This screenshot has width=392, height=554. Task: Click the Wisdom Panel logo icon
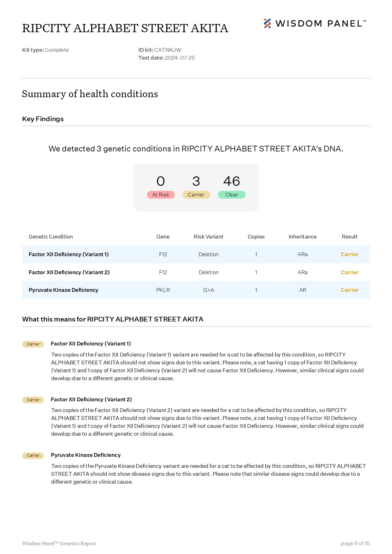click(267, 24)
